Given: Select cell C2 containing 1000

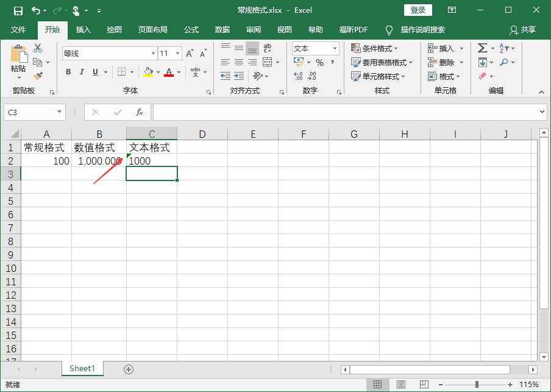Looking at the screenshot, I should click(152, 161).
